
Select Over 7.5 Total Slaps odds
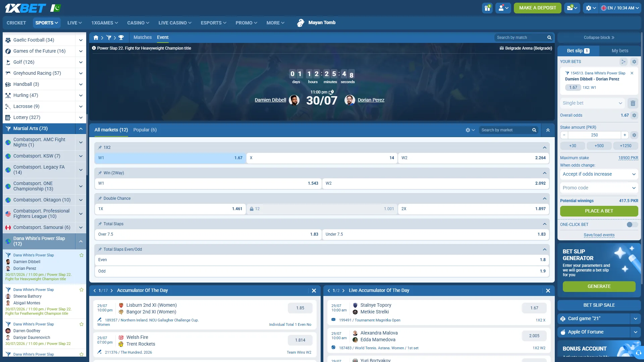coord(208,234)
